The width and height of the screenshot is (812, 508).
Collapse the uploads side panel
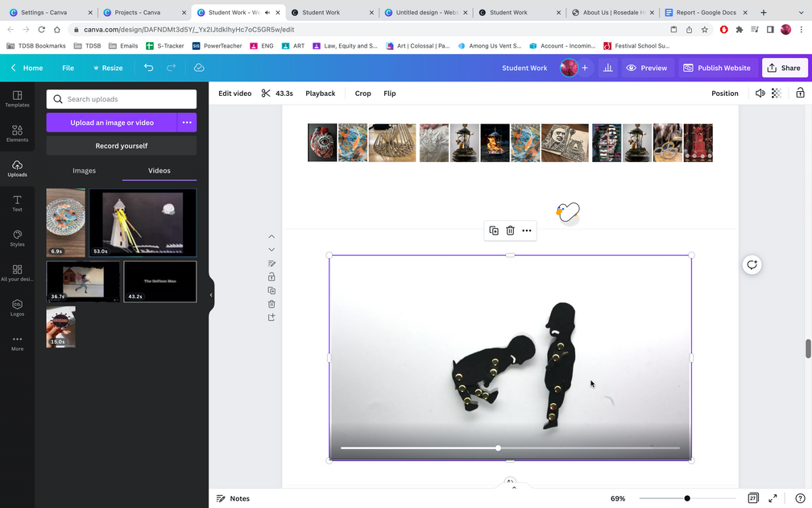pos(211,295)
